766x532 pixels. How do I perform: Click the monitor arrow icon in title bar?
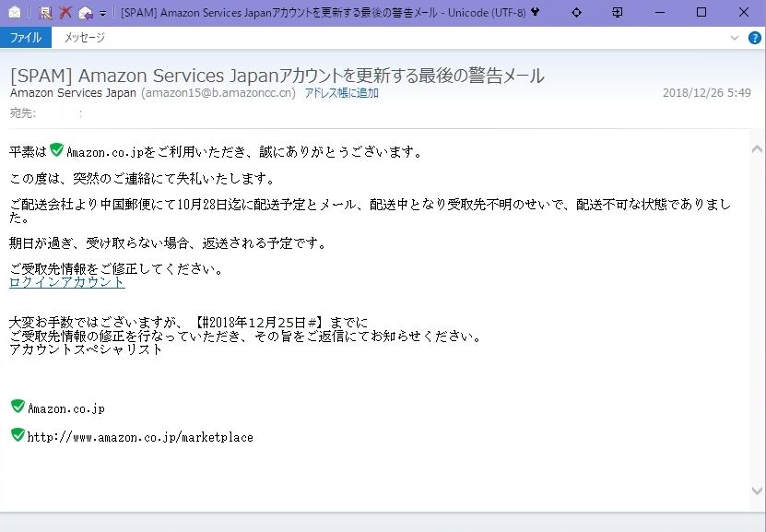pos(618,12)
